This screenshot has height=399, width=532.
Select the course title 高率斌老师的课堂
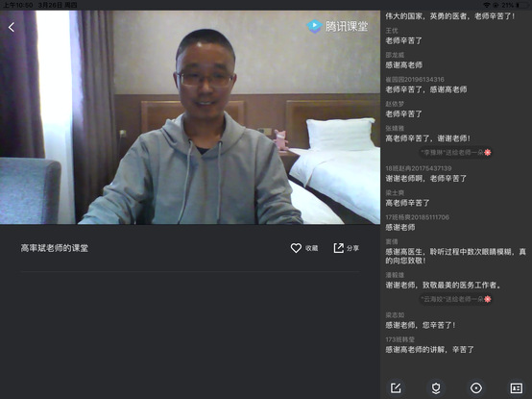click(x=55, y=248)
